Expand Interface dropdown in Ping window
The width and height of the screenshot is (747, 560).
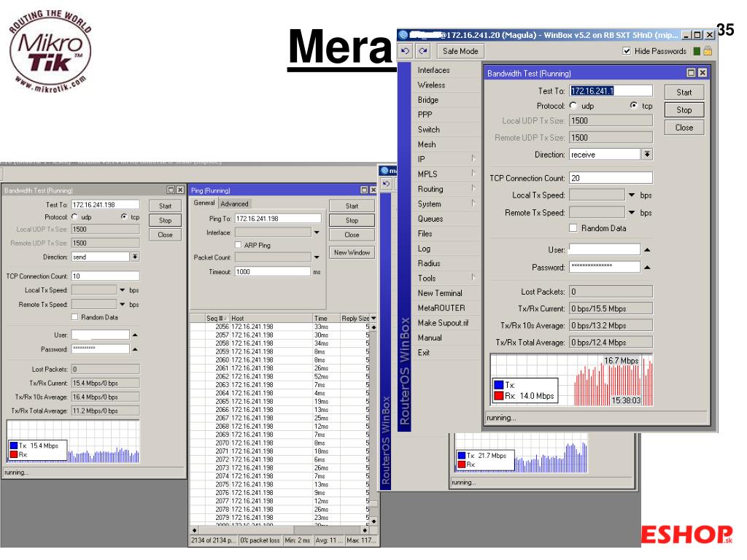(317, 233)
